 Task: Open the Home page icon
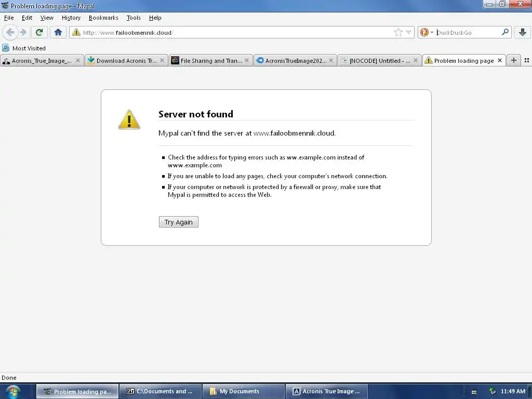click(x=58, y=32)
